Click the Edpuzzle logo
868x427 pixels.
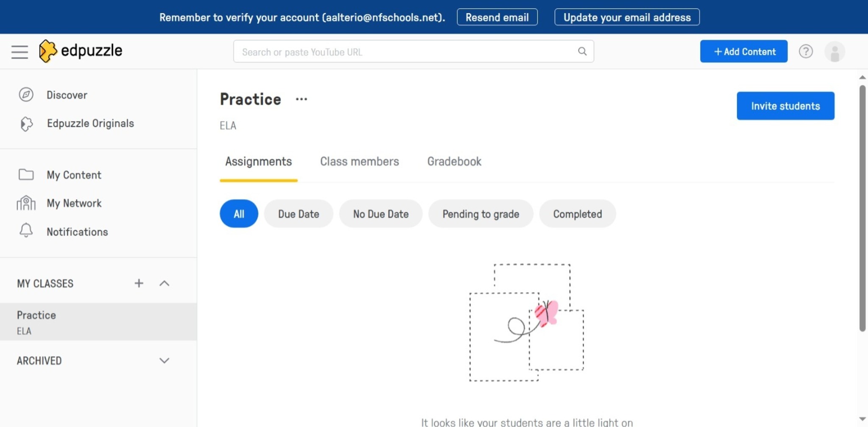[81, 51]
